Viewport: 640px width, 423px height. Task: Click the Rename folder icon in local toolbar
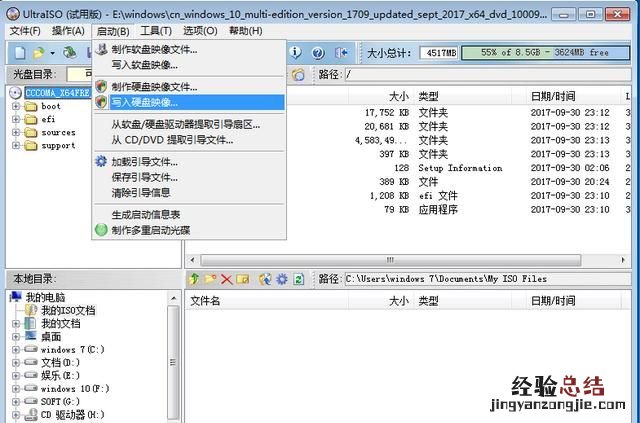242,279
